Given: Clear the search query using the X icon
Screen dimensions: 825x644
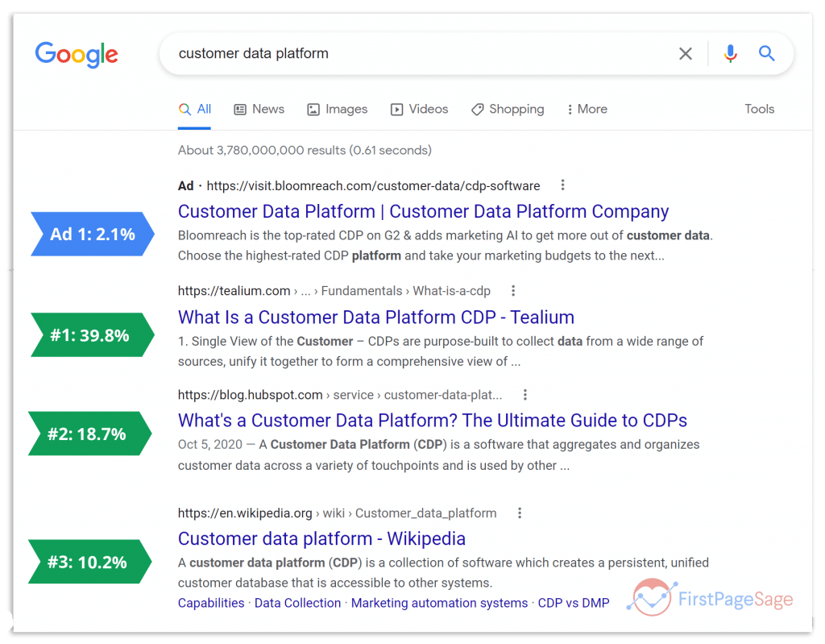Looking at the screenshot, I should coord(685,53).
